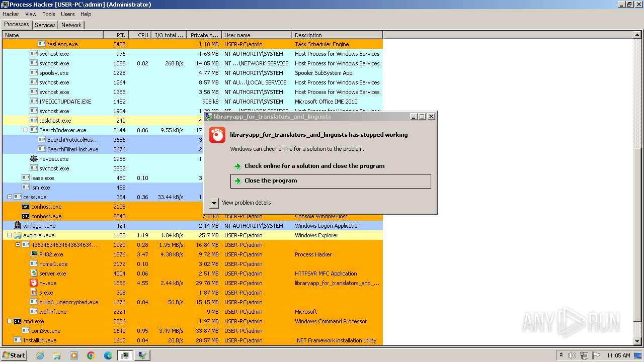Sort by the CPU column header
The width and height of the screenshot is (644, 362).
pyautogui.click(x=140, y=35)
